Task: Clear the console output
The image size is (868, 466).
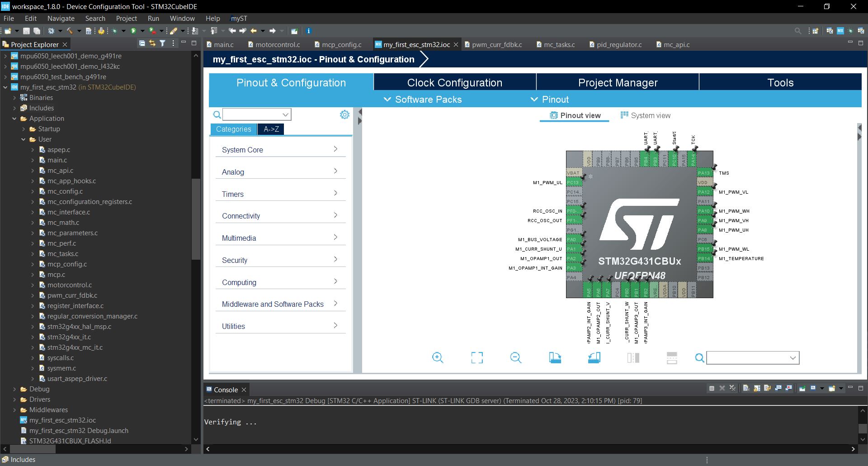Action: (746, 389)
